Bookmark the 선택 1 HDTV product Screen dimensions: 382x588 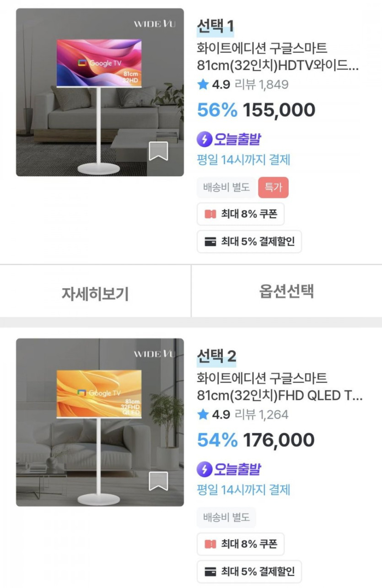[x=158, y=151]
